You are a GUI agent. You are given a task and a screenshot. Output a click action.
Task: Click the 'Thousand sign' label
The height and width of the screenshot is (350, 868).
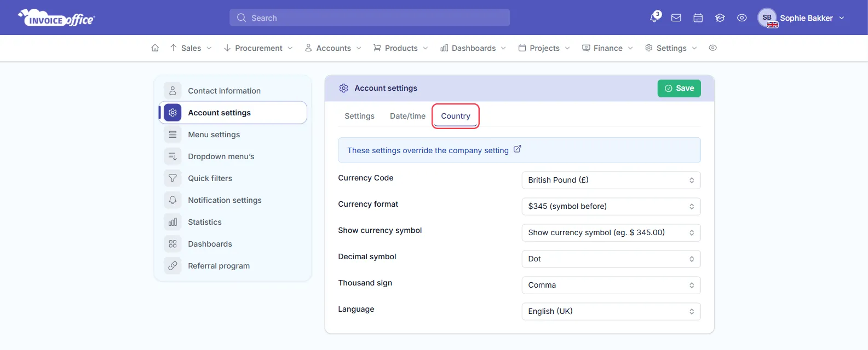(x=365, y=283)
